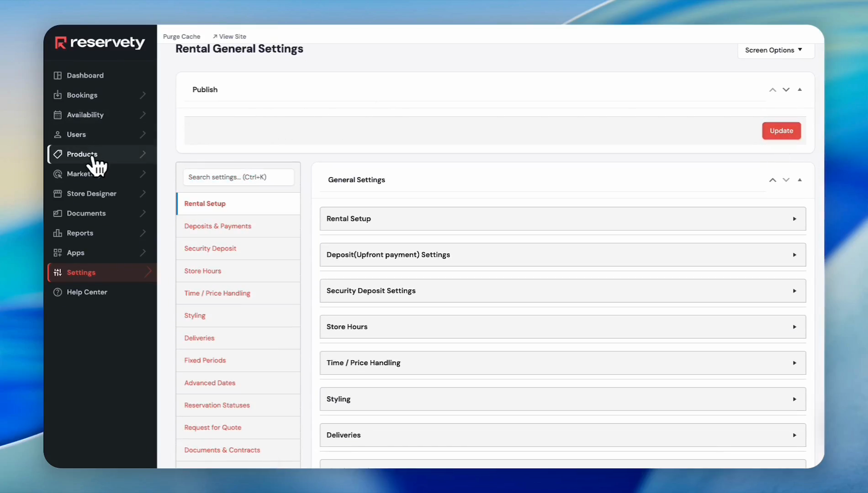
Task: Toggle the General Settings panel collapse triangle
Action: pos(799,180)
